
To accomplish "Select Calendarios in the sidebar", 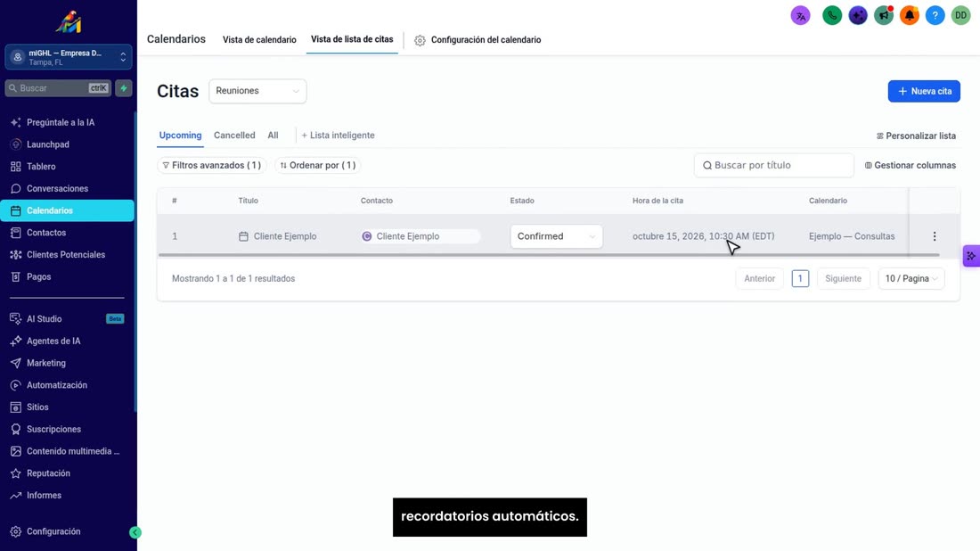I will pos(68,210).
